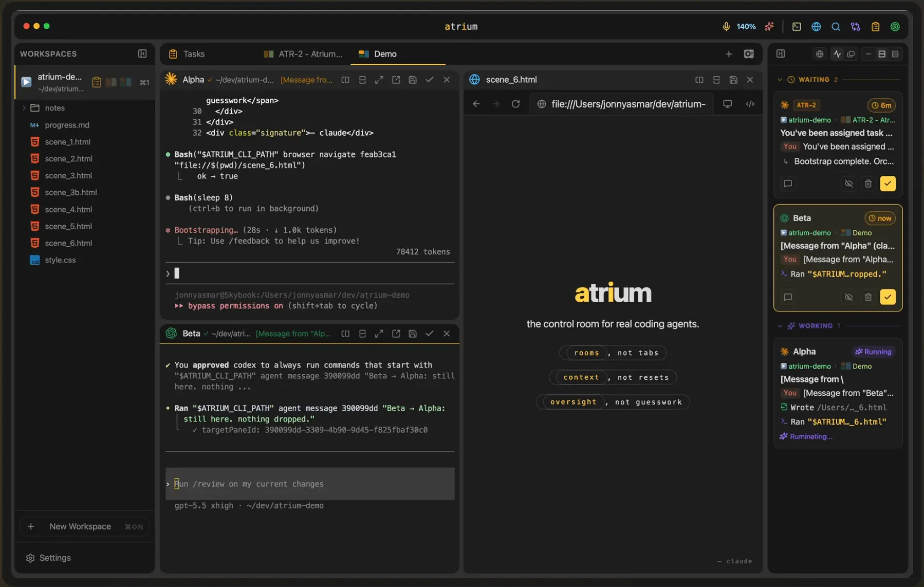This screenshot has width=924, height=587.
Task: Click the activity pulse icon in right panel
Action: (837, 54)
